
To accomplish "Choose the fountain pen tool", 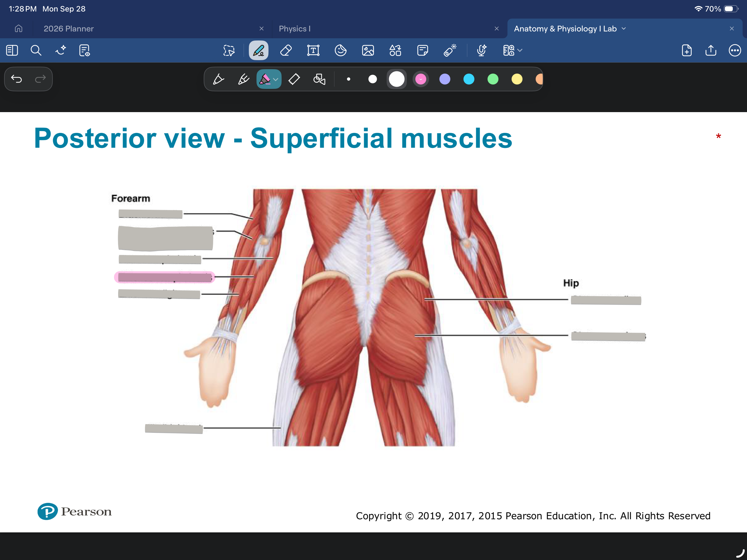I will (x=218, y=79).
